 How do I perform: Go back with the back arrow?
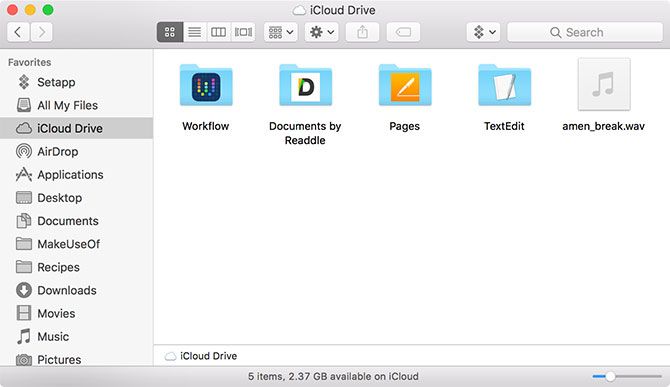pos(18,32)
